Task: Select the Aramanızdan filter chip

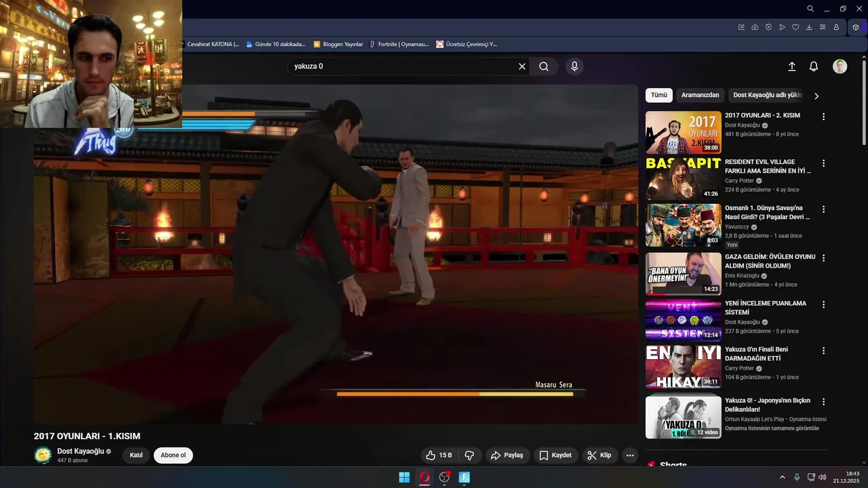Action: tap(700, 96)
